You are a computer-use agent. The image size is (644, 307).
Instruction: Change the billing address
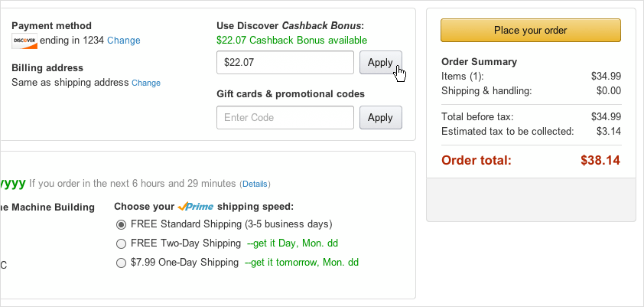pyautogui.click(x=146, y=83)
